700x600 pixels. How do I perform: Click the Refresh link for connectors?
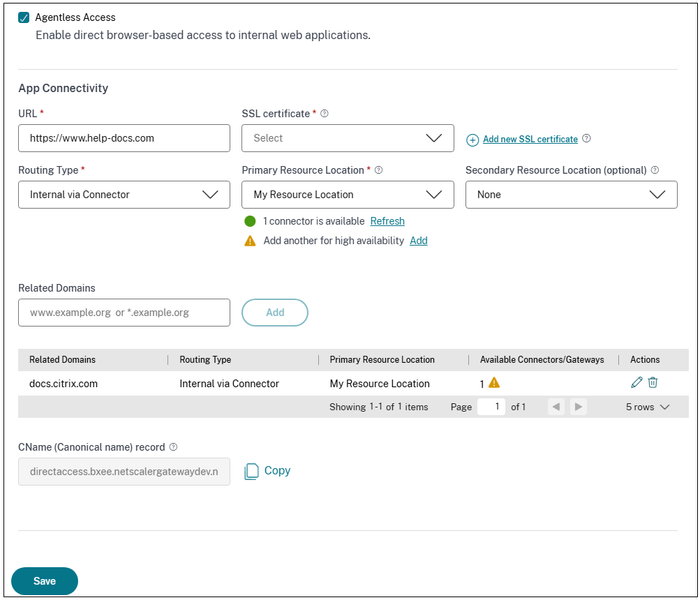pos(387,220)
